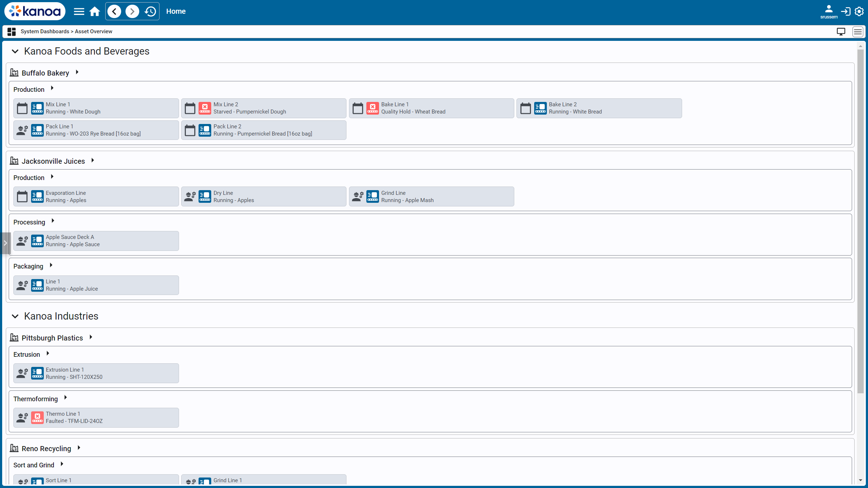Click the calendar icon on Mix Line 1
The width and height of the screenshot is (868, 488).
[22, 108]
